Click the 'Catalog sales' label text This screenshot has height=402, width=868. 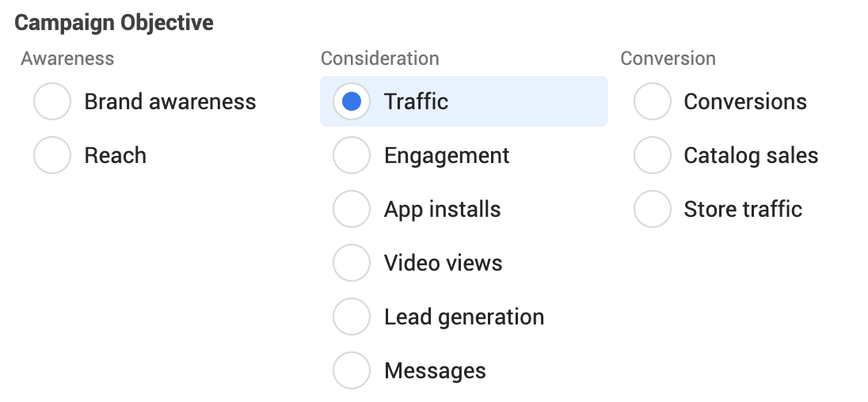(x=751, y=155)
